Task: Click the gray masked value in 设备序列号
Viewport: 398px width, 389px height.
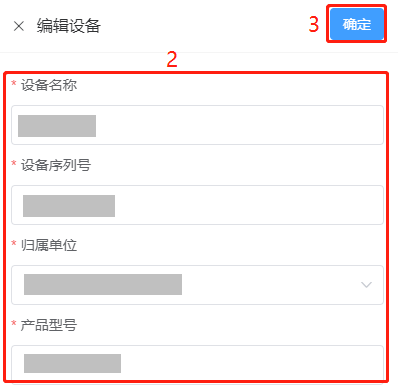Action: pos(69,206)
